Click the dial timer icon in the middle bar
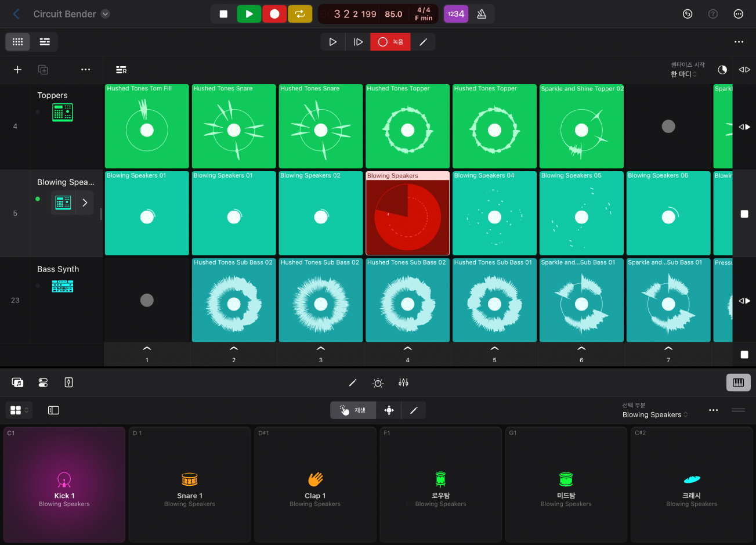Viewport: 756px width, 545px height. coord(378,382)
